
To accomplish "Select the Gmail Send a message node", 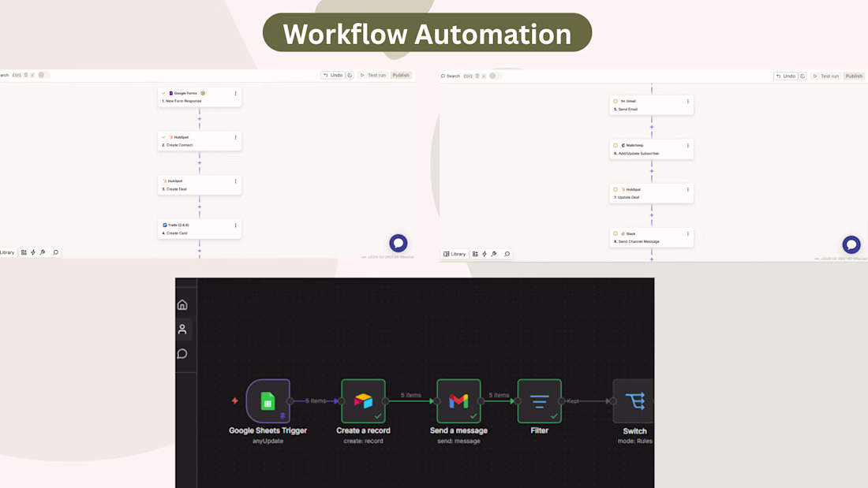I will click(459, 401).
